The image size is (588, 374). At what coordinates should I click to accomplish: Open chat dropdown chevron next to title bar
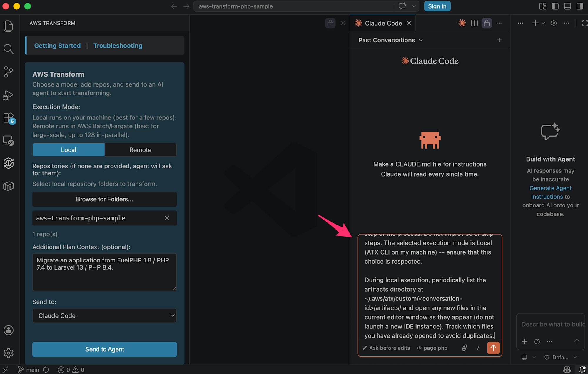pyautogui.click(x=414, y=6)
